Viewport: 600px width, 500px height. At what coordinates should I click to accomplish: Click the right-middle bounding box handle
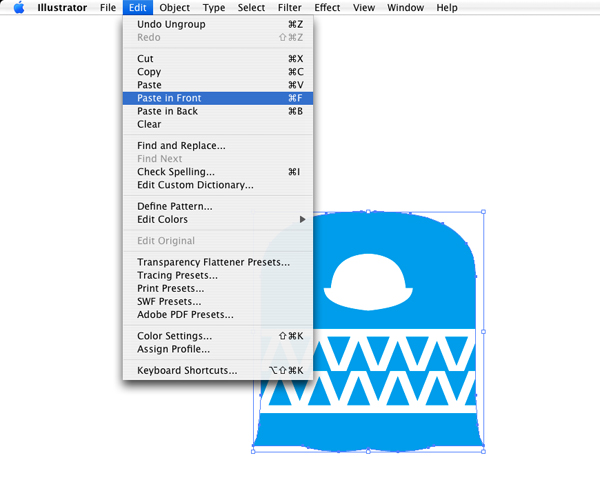483,332
